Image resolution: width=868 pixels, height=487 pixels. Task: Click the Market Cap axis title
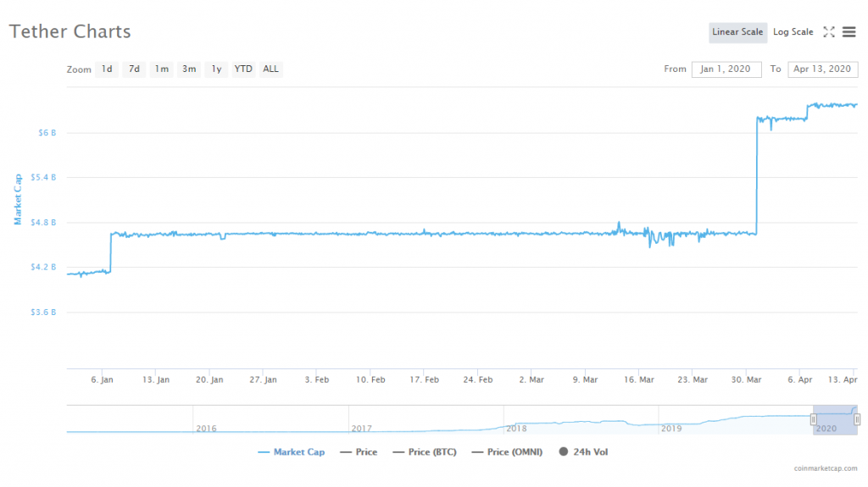coord(18,199)
